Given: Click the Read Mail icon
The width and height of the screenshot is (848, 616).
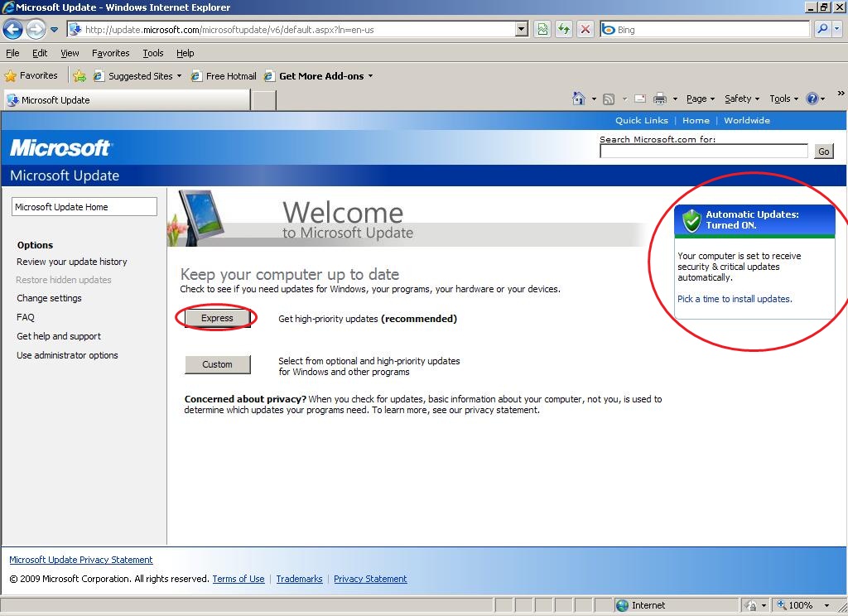Looking at the screenshot, I should coord(640,99).
